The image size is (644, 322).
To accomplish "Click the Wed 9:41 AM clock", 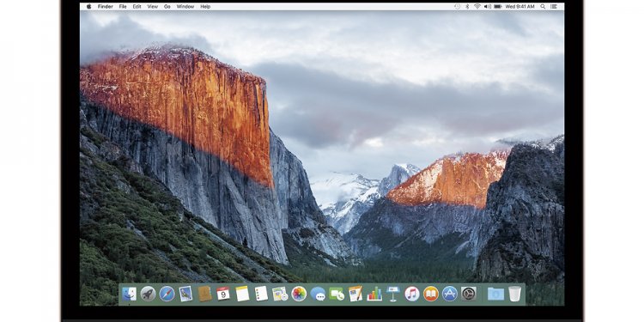I will [x=519, y=7].
